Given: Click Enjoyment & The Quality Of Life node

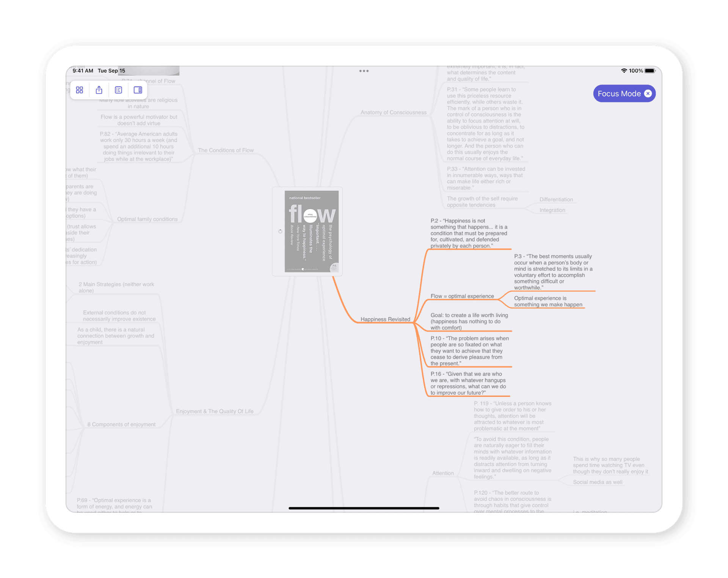Looking at the screenshot, I should [215, 411].
